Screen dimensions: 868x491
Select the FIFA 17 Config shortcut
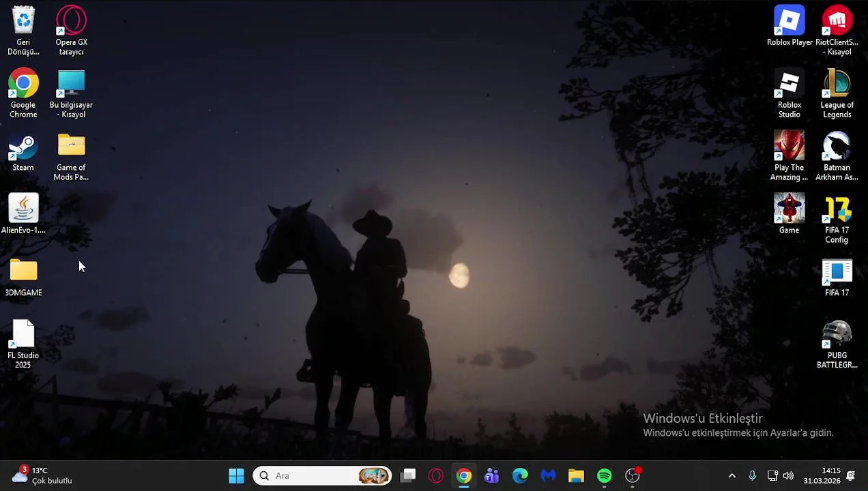[837, 219]
